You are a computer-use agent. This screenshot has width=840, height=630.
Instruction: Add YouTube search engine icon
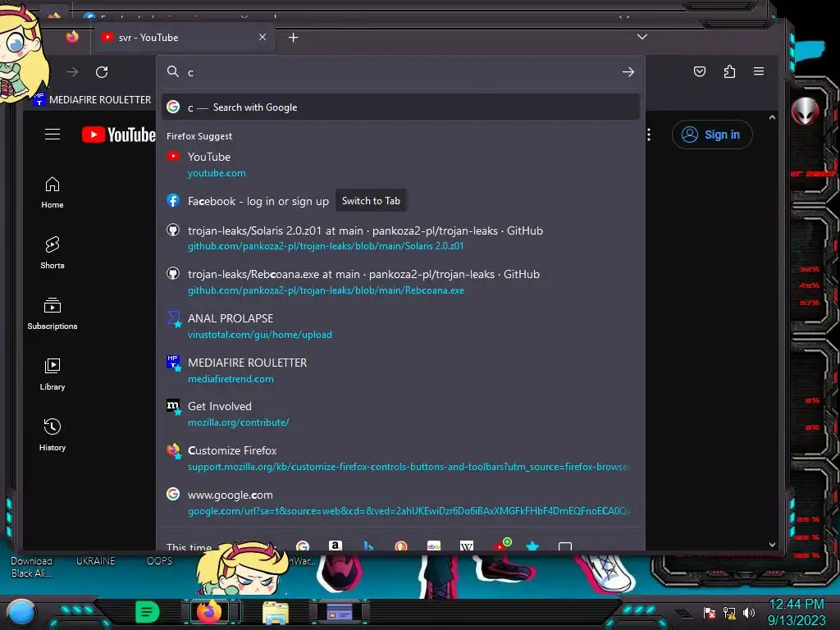click(x=500, y=546)
